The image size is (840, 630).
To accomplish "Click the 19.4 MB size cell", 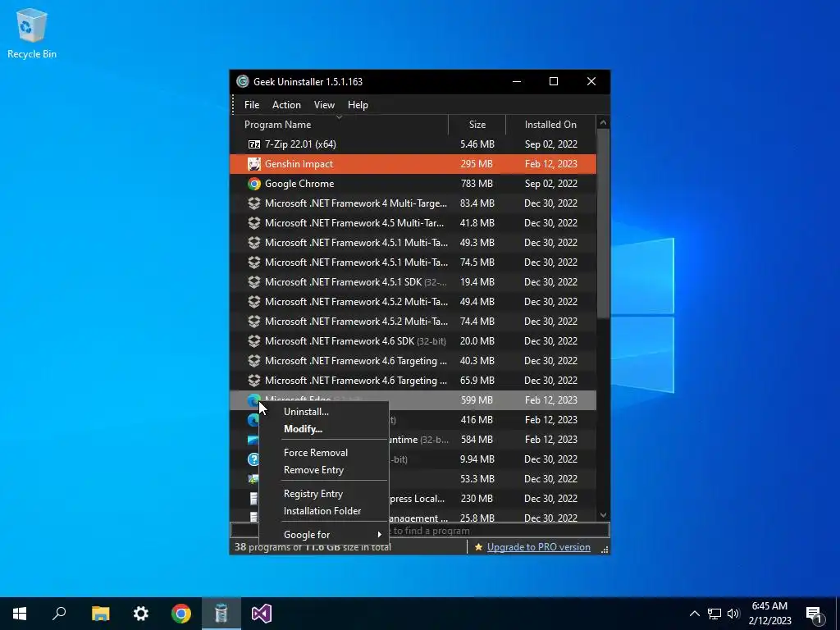I will [477, 282].
